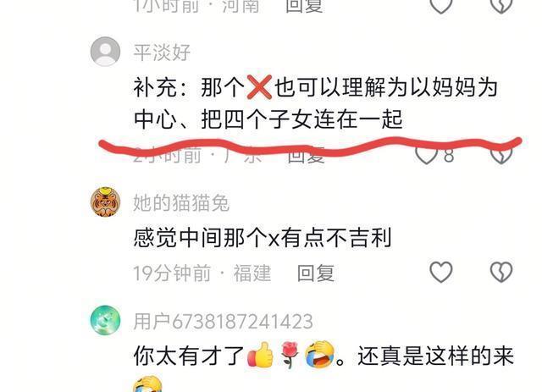Dislike the top comment from 河南
The height and width of the screenshot is (392, 542).
(501, 6)
